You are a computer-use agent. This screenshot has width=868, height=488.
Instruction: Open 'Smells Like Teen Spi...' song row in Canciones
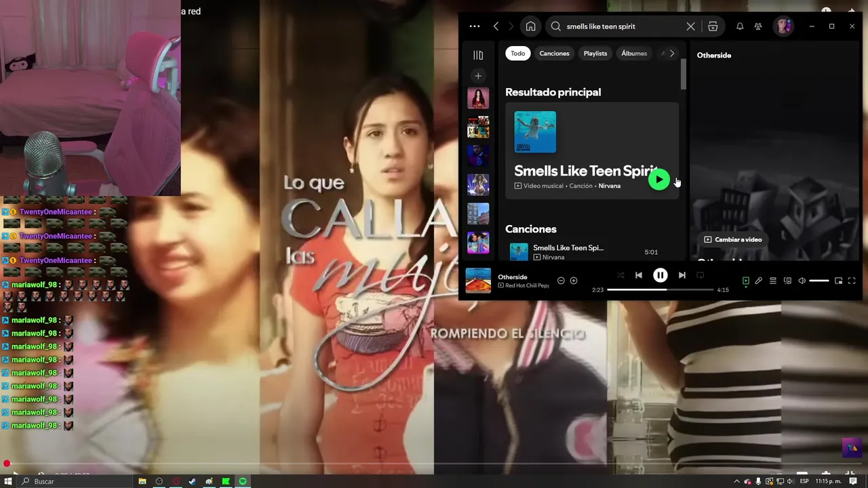click(x=592, y=252)
